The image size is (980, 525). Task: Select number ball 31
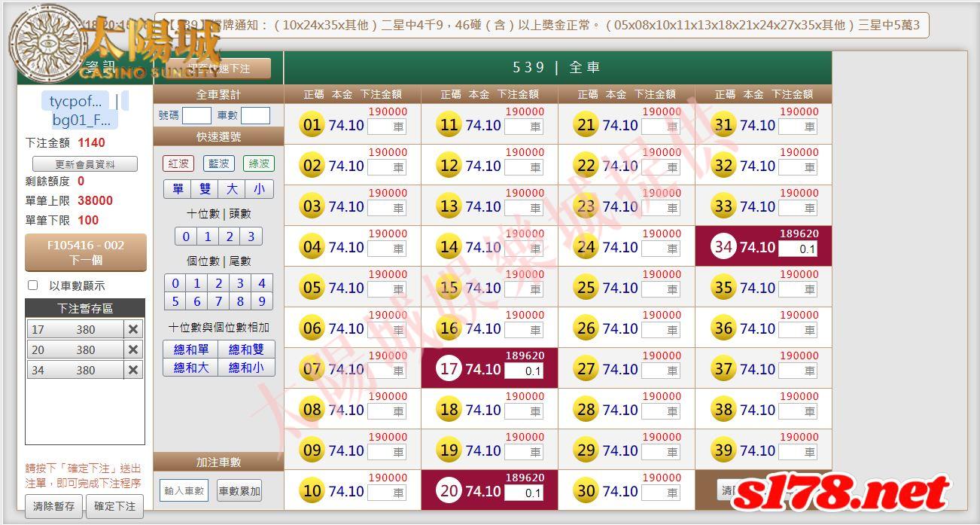(x=723, y=125)
